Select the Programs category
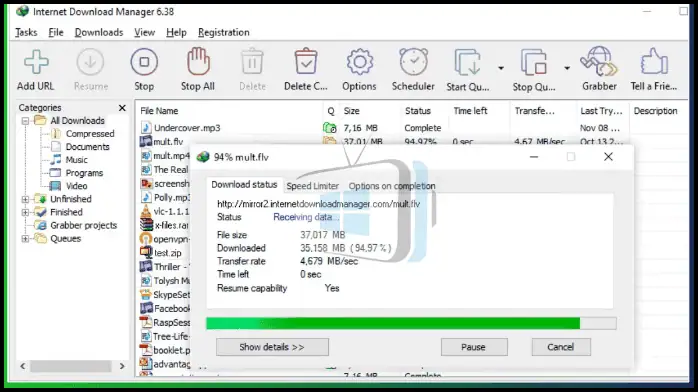Image resolution: width=698 pixels, height=392 pixels. tap(84, 173)
